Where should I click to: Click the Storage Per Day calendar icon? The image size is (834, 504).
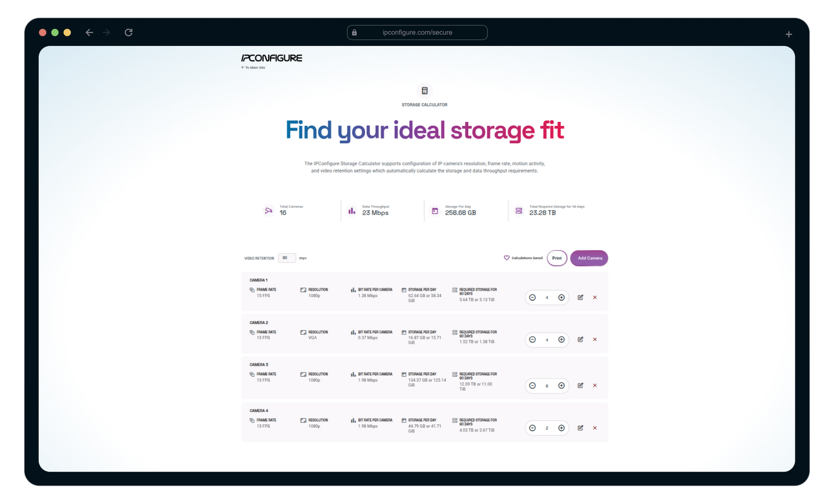click(436, 210)
